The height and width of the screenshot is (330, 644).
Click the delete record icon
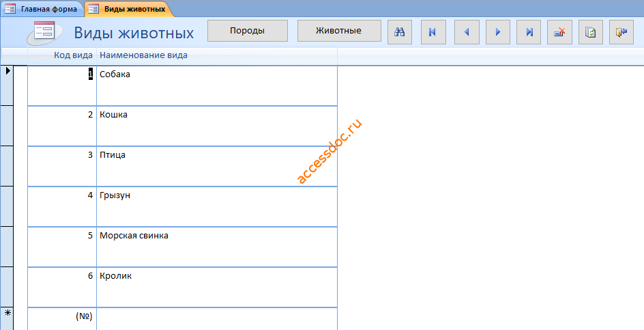(559, 31)
